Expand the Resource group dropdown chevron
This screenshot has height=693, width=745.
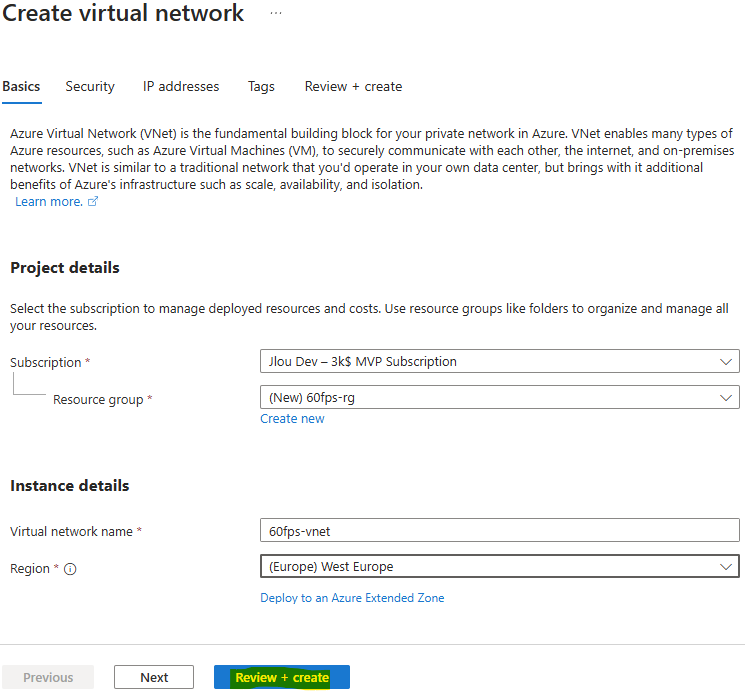pyautogui.click(x=726, y=398)
